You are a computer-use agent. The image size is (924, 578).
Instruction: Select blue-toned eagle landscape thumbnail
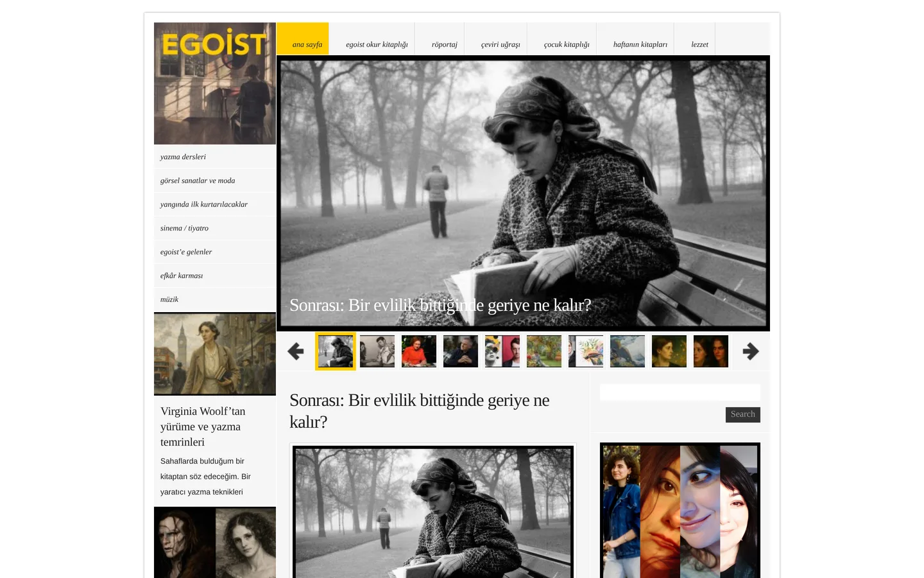coord(628,351)
